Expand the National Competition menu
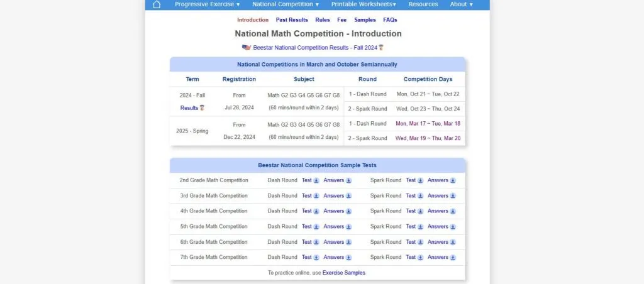Viewport: 644px width, 284px height. point(286,4)
